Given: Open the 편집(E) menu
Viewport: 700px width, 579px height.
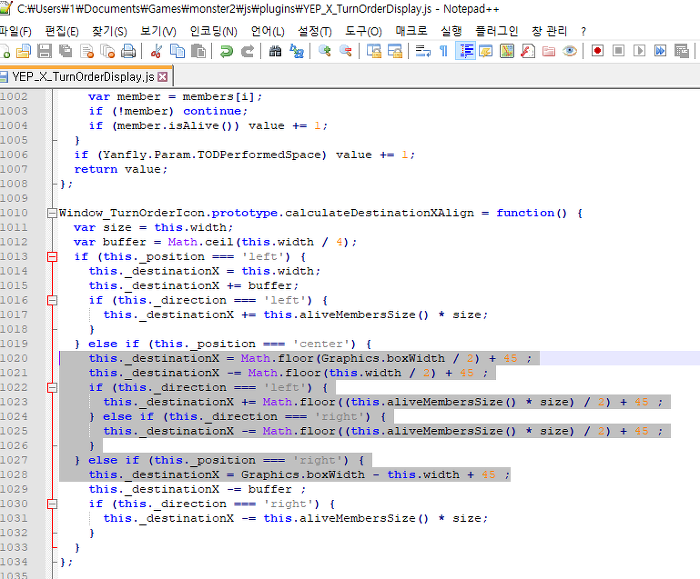Looking at the screenshot, I should 62,31.
